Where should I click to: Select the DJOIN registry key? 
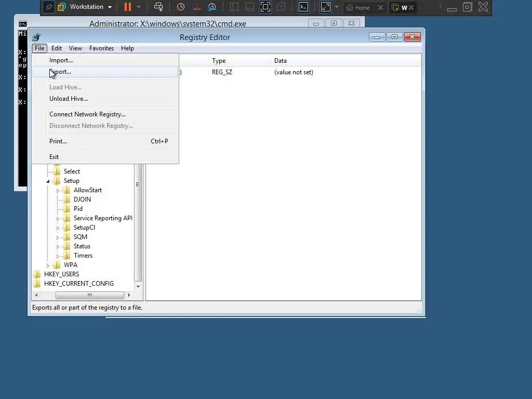[x=82, y=199]
